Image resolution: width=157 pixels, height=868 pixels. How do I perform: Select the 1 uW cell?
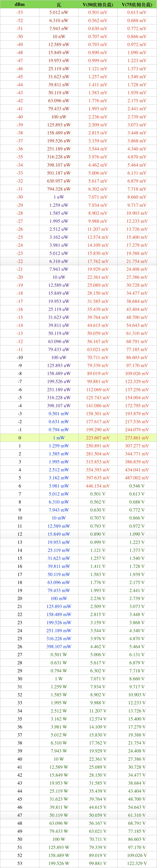coord(59,197)
